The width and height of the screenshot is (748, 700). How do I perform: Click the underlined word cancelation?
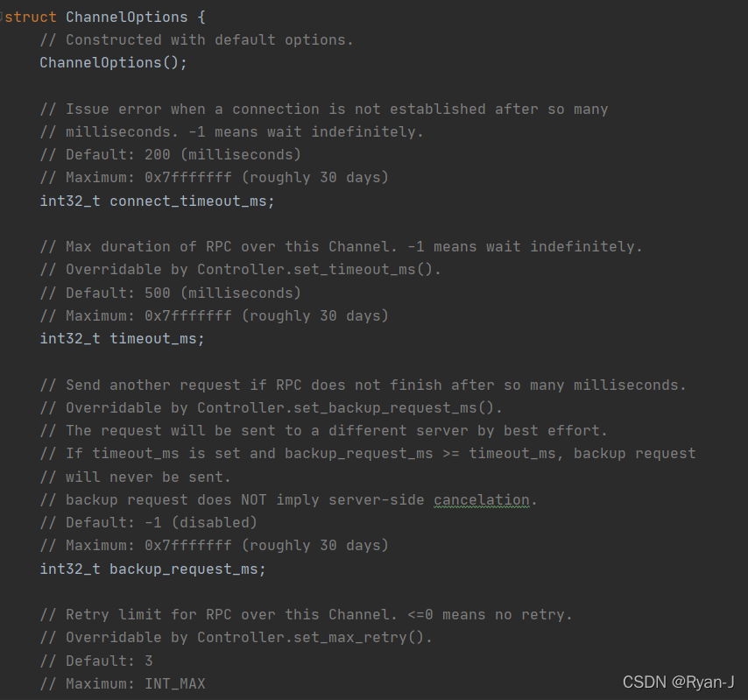[482, 499]
